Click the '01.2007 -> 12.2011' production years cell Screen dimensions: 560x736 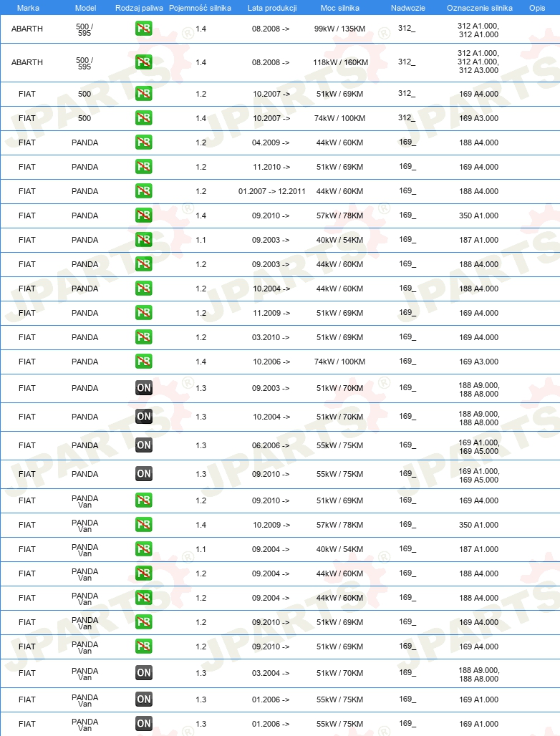[272, 191]
